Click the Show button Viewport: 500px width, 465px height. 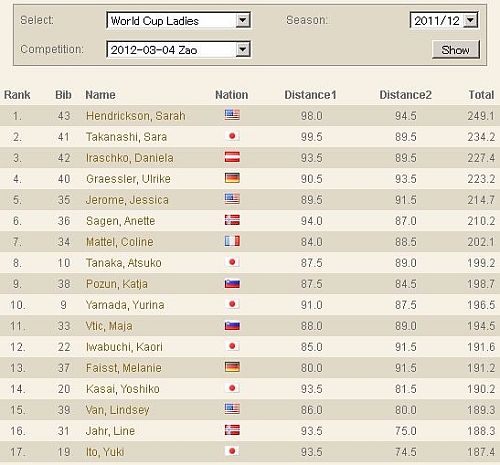coord(456,50)
